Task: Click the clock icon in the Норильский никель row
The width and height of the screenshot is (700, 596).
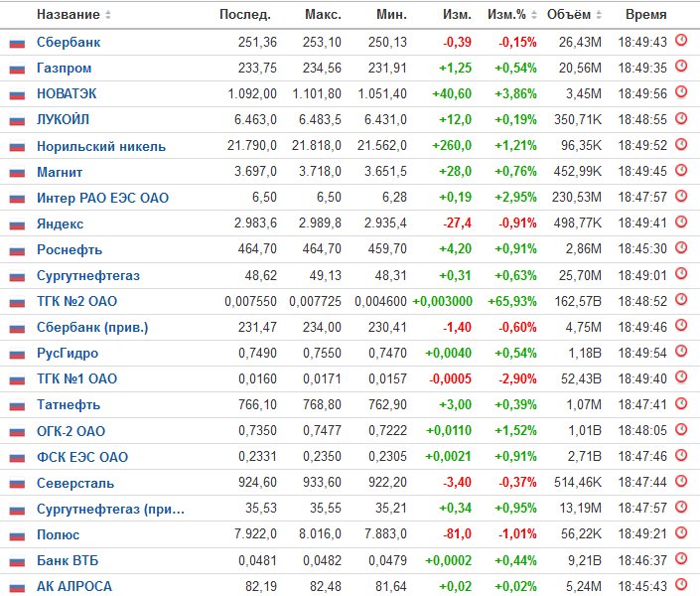Action: (681, 144)
